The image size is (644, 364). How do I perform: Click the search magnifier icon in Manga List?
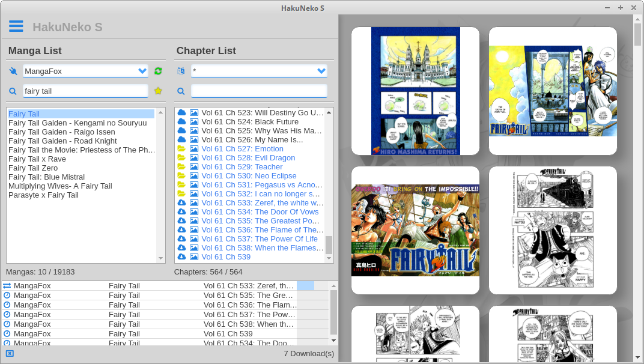[x=13, y=91]
